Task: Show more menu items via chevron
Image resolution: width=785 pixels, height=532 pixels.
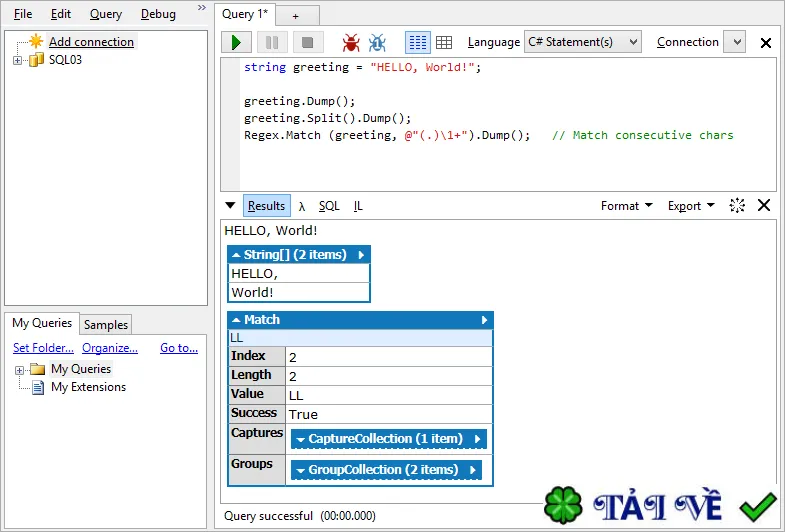Action: pos(201,8)
